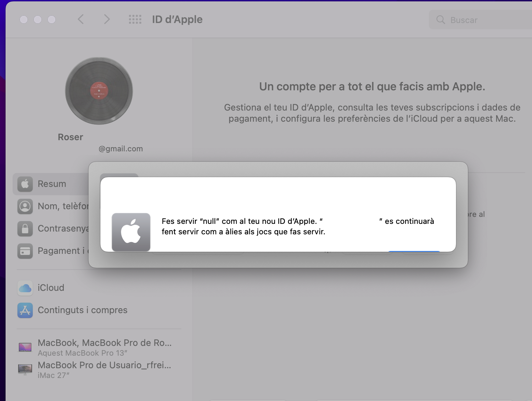Minimize the ID d'Apple preferences window

click(38, 20)
